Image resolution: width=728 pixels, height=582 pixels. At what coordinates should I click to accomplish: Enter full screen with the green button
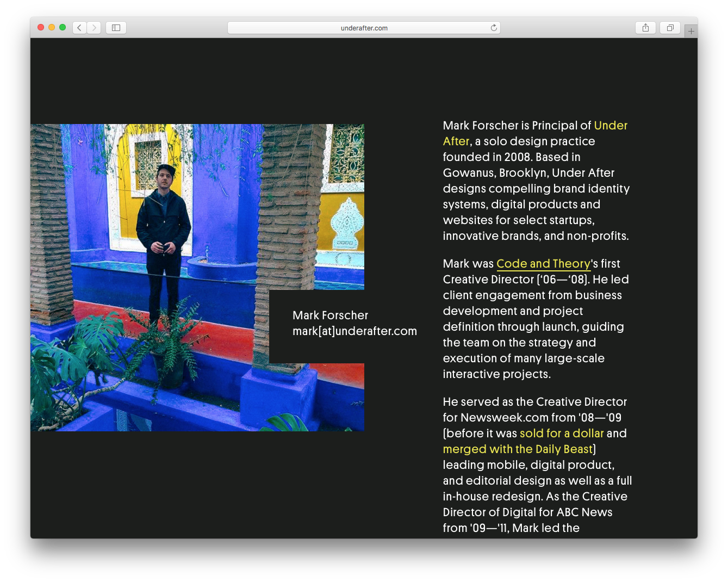[x=63, y=28]
